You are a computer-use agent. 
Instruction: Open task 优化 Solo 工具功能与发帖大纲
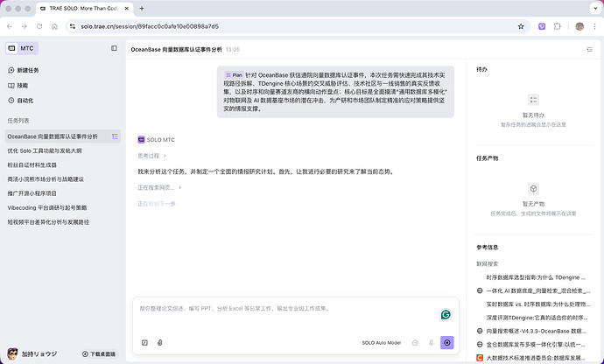tap(45, 150)
